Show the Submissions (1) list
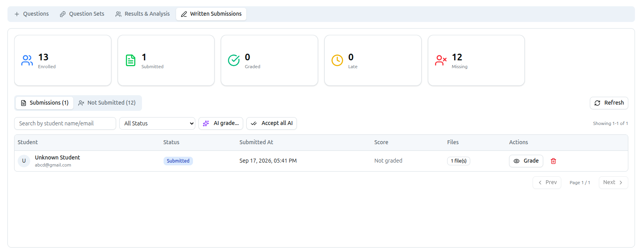Viewport: 644px width, 248px height. (45, 103)
